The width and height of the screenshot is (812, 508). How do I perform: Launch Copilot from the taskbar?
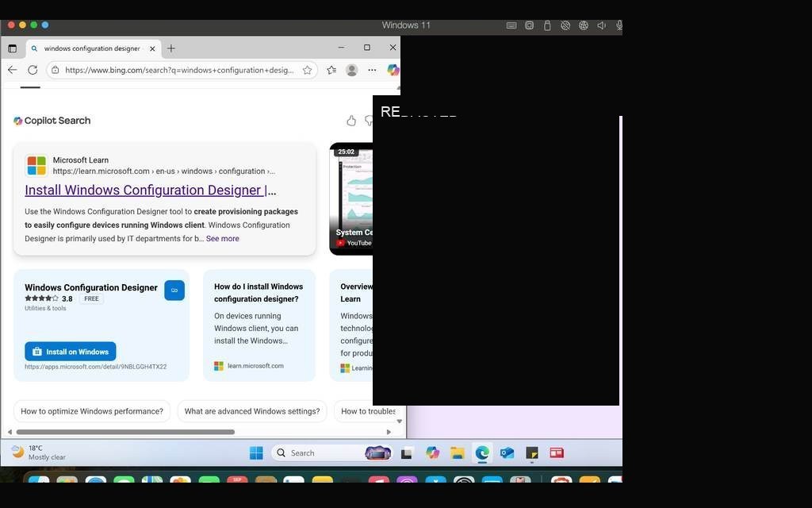432,453
